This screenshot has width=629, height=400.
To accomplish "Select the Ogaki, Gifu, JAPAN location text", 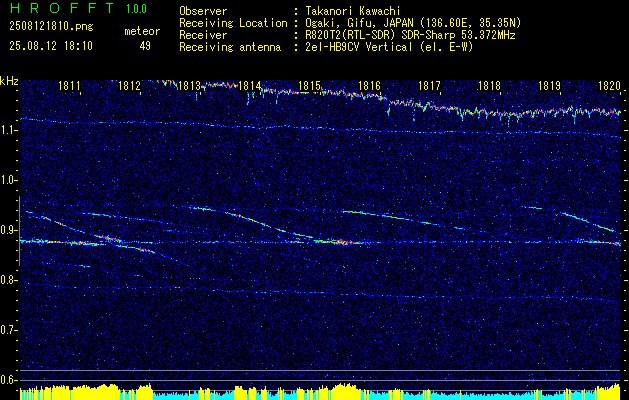I will [x=413, y=23].
